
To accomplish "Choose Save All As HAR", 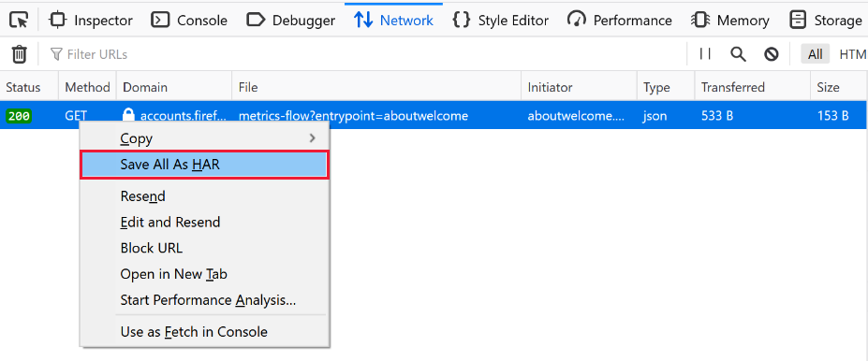I will [204, 165].
